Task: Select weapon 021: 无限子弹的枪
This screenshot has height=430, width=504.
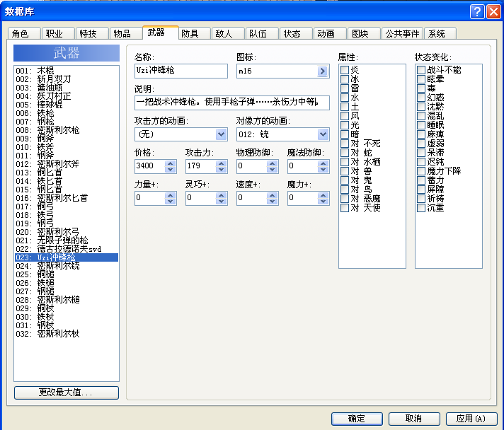Action: (x=67, y=240)
